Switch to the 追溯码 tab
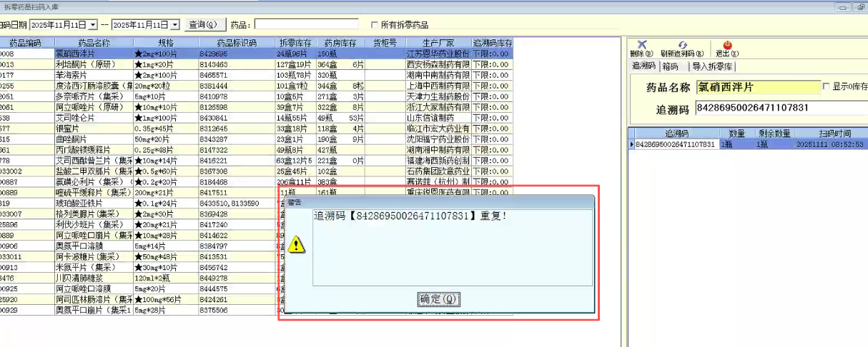This screenshot has height=347, width=868. [643, 66]
